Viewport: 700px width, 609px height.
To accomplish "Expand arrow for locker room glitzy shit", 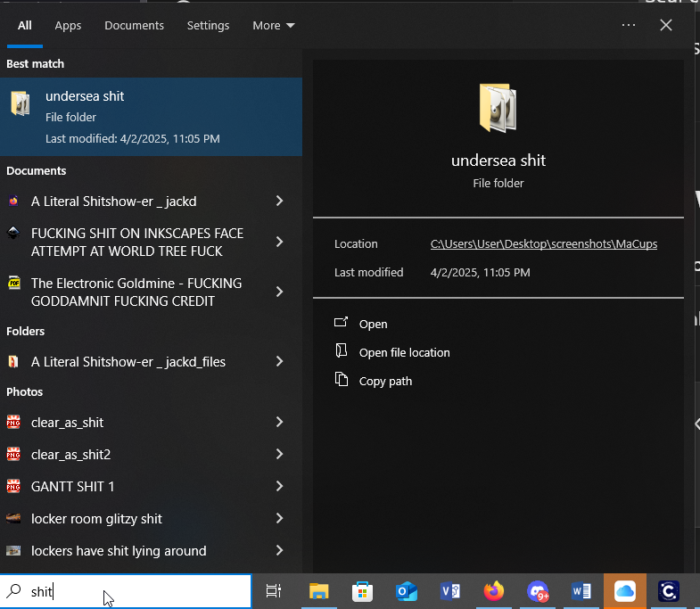I will [x=279, y=518].
